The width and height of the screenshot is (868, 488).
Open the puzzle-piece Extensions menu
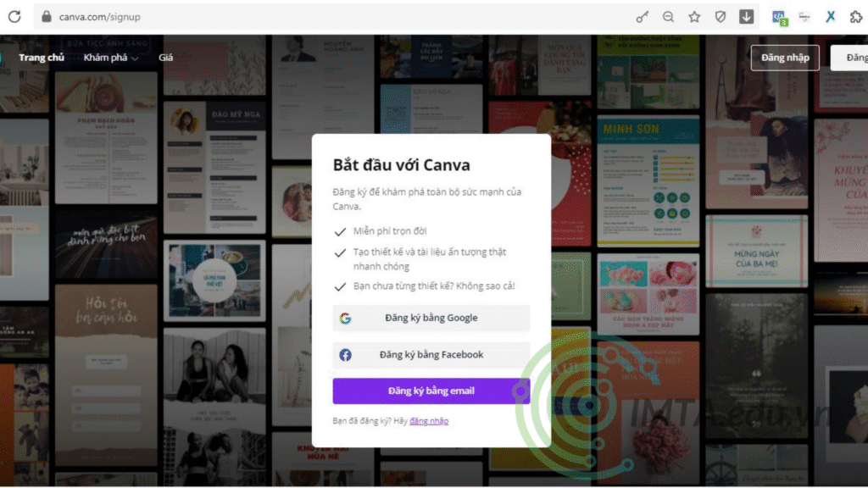coord(856,17)
